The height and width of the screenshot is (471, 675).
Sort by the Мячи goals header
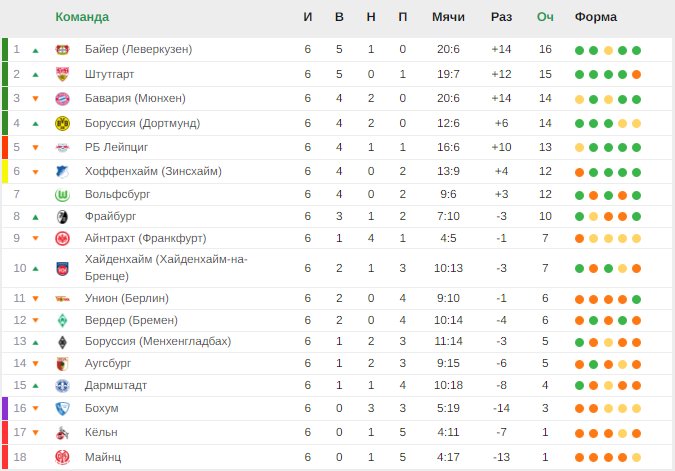(x=448, y=17)
